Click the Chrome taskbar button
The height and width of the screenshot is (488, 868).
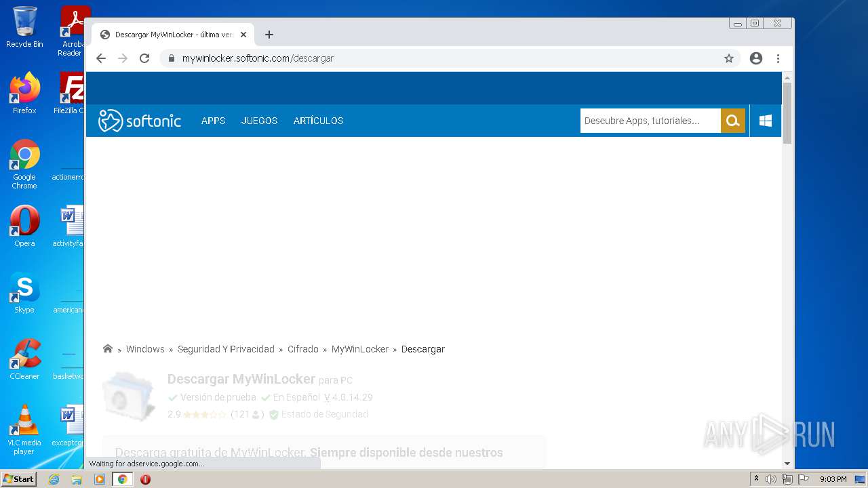coord(123,479)
